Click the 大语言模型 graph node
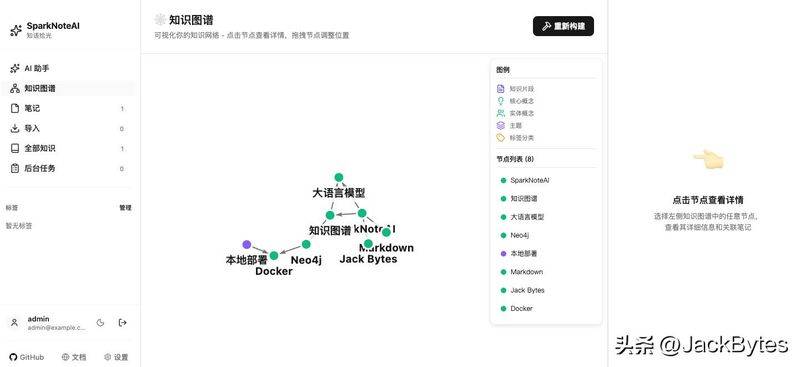Viewport: 800px width, 367px height. [x=339, y=178]
